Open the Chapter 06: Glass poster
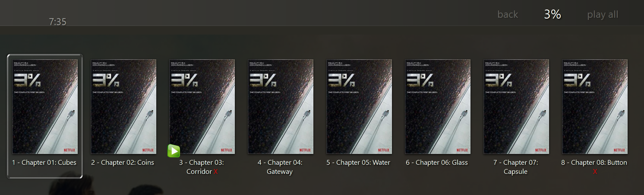Image resolution: width=644 pixels, height=195 pixels. 438,106
